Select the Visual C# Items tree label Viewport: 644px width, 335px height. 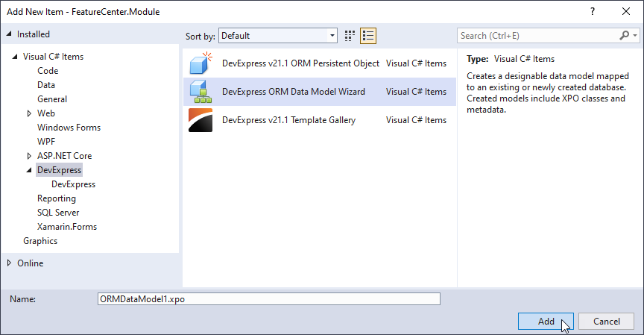[x=53, y=57]
